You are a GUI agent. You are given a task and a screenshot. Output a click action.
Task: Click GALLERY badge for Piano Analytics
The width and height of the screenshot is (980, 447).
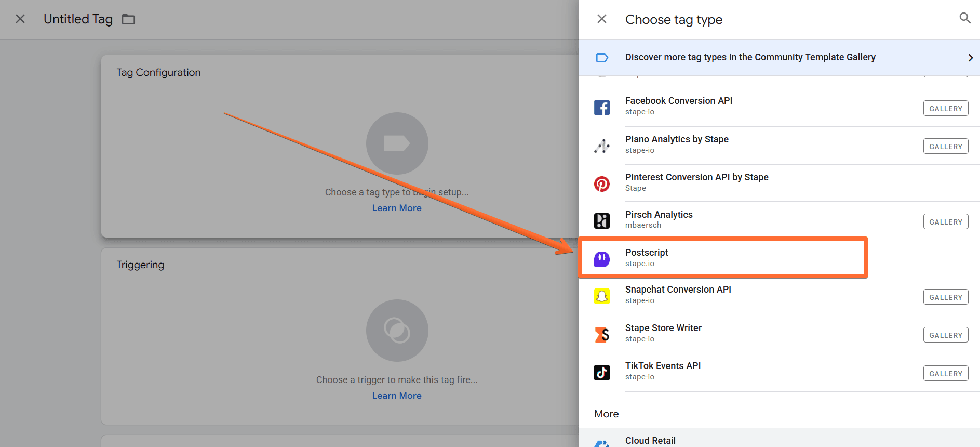(x=946, y=146)
